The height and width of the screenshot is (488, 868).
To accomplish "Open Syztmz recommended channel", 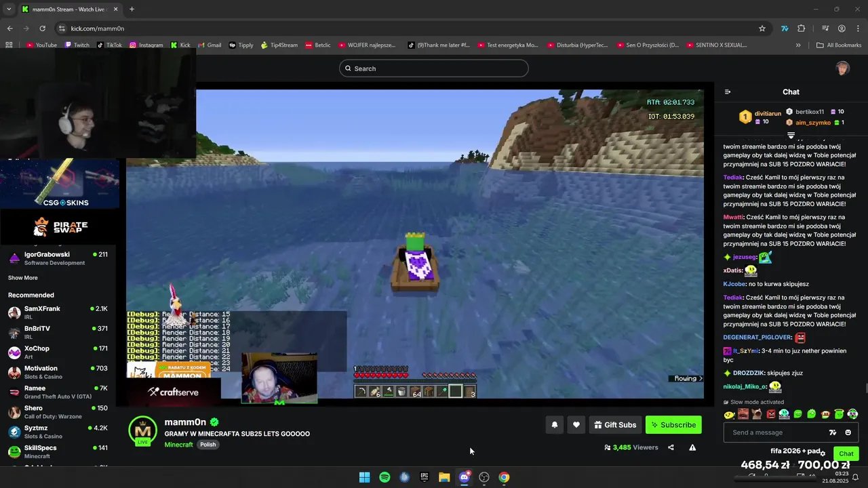I will click(x=58, y=432).
